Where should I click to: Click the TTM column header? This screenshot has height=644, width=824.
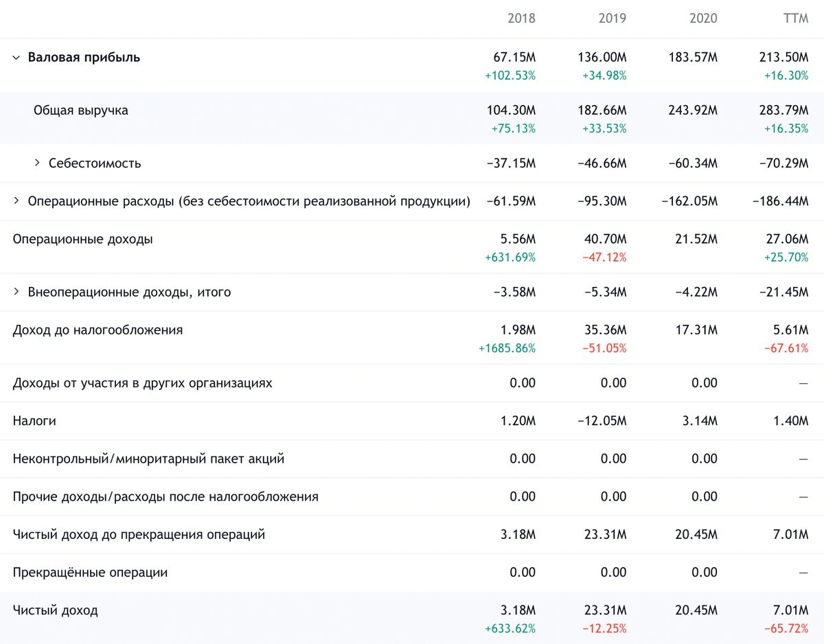coord(796,19)
